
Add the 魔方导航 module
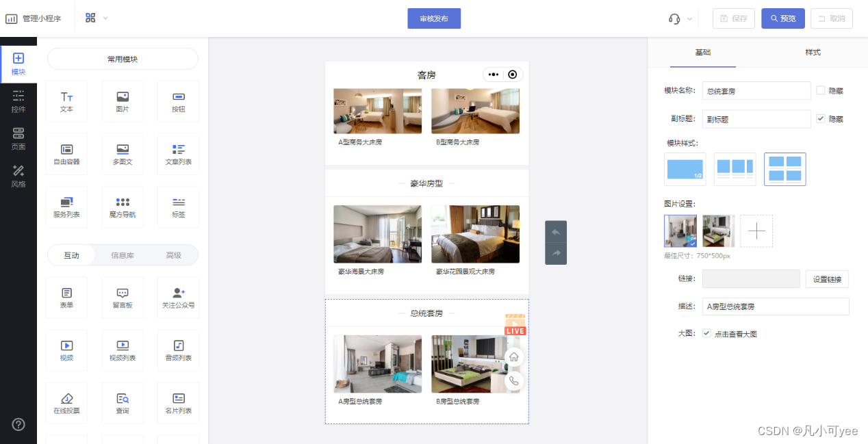pyautogui.click(x=123, y=207)
